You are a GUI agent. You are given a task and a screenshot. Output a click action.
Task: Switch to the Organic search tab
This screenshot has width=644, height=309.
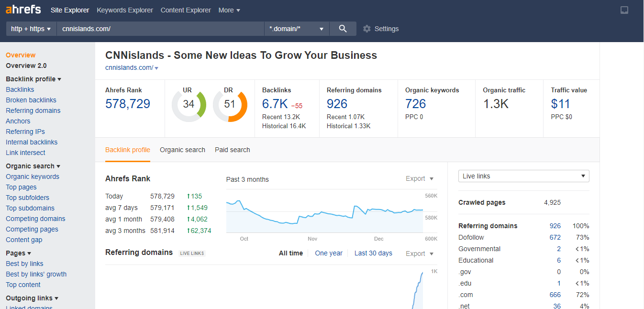pyautogui.click(x=182, y=150)
